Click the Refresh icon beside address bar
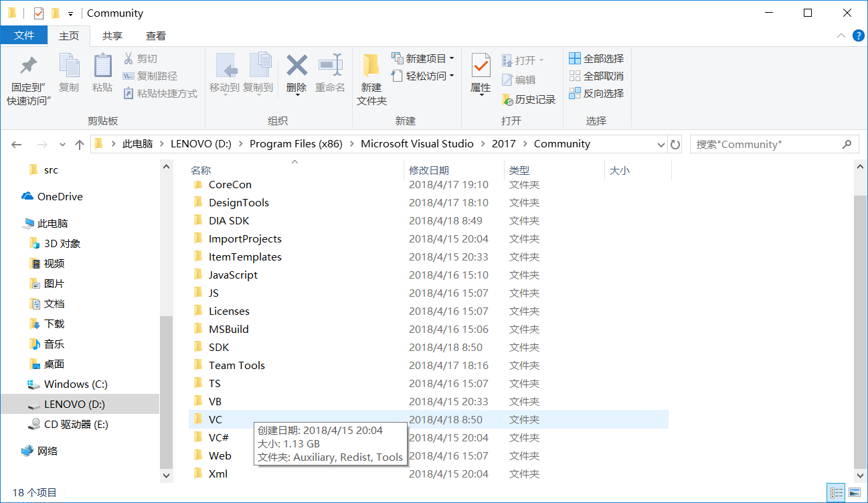 point(675,144)
